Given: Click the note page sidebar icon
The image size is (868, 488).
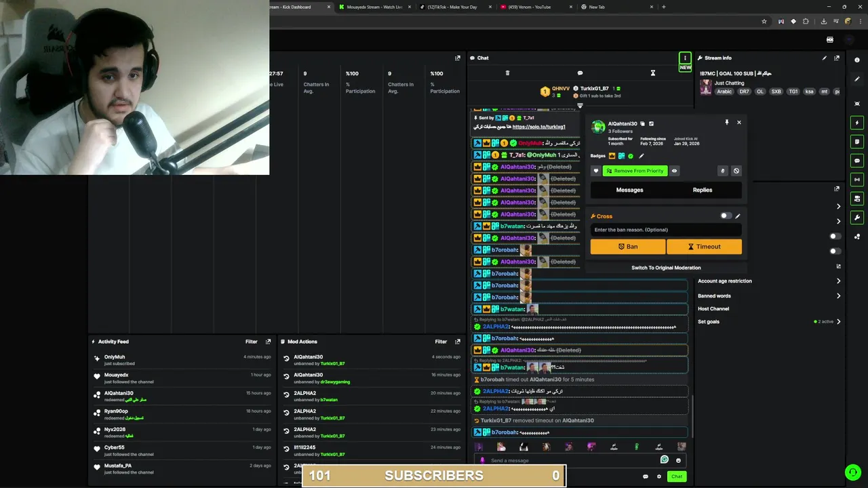Looking at the screenshot, I should coord(857,142).
